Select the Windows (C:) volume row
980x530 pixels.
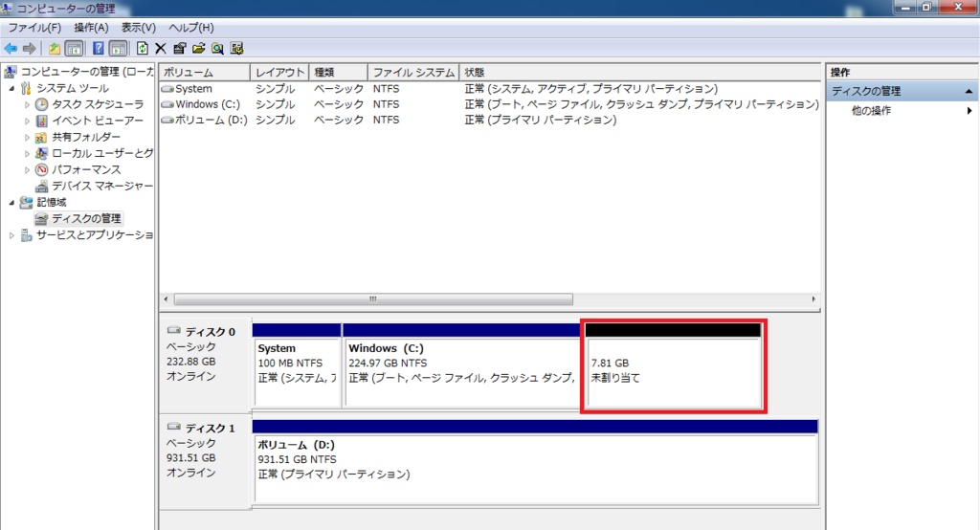[489, 104]
